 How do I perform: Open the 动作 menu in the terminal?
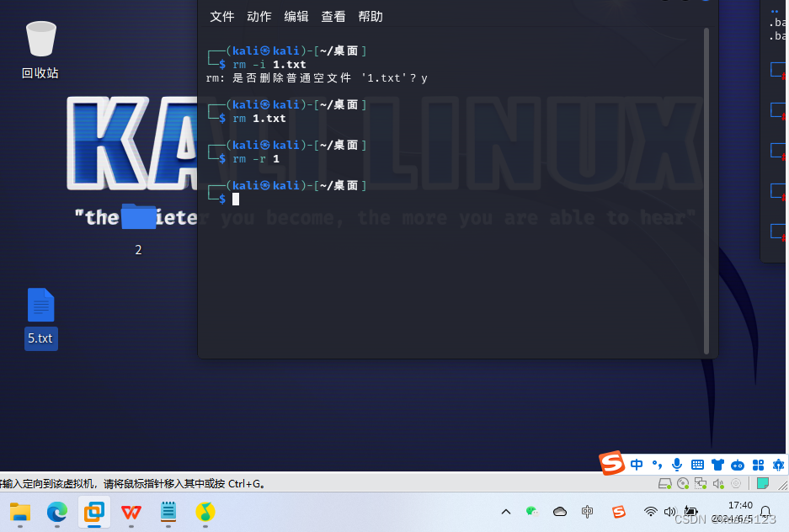tap(259, 17)
